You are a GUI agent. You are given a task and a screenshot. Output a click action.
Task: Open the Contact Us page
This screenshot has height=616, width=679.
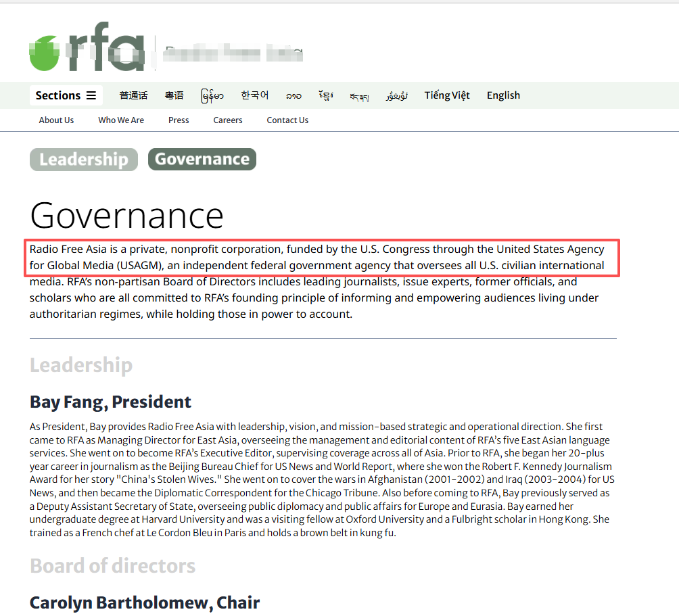(x=287, y=120)
